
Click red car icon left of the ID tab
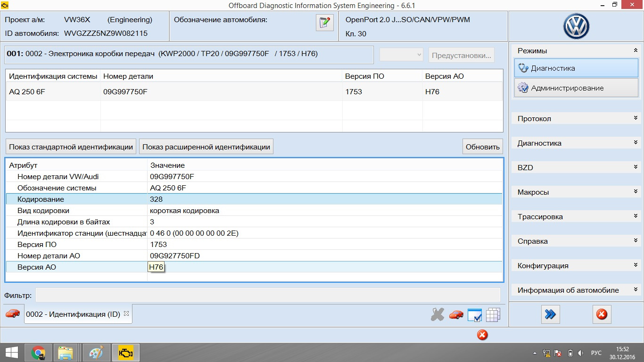pyautogui.click(x=13, y=313)
